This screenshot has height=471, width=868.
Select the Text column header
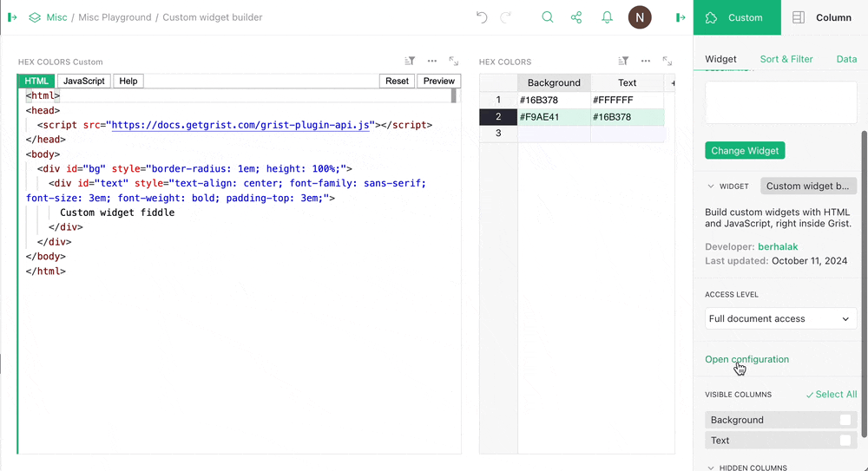(x=628, y=83)
